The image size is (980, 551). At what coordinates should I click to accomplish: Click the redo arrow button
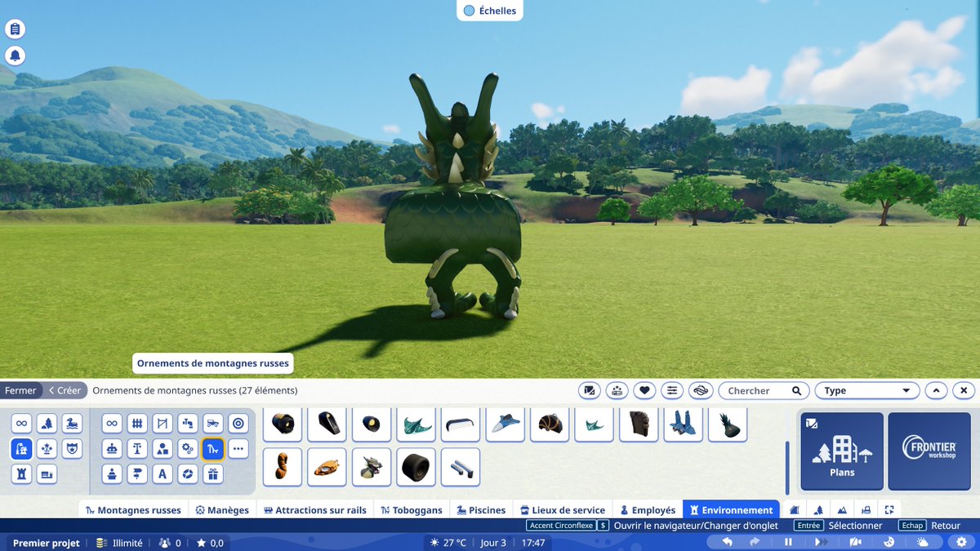755,542
